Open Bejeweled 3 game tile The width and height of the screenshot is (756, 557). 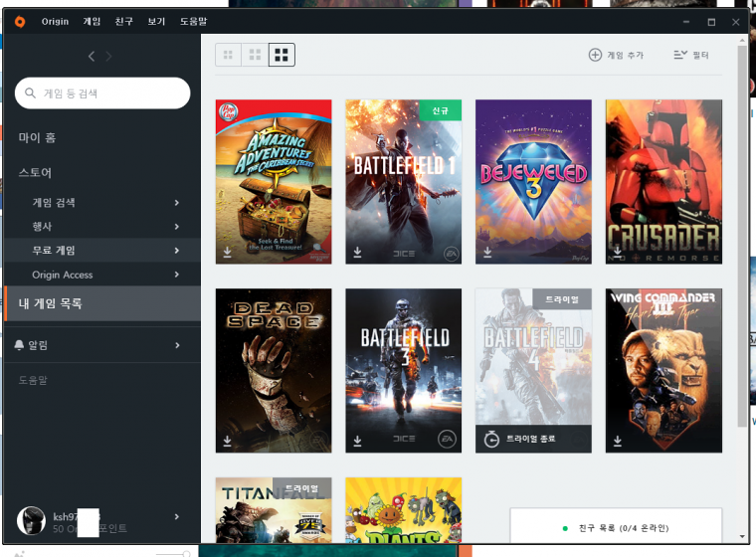coord(533,182)
